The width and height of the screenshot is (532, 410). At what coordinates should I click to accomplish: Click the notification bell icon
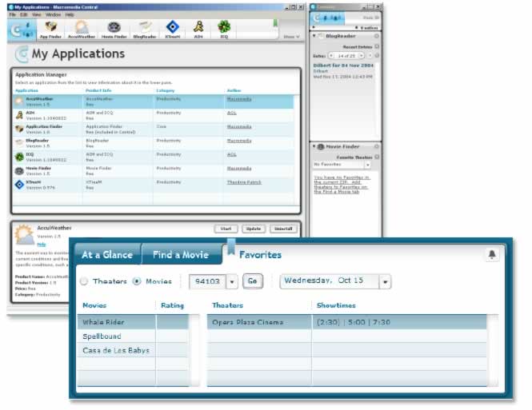492,254
